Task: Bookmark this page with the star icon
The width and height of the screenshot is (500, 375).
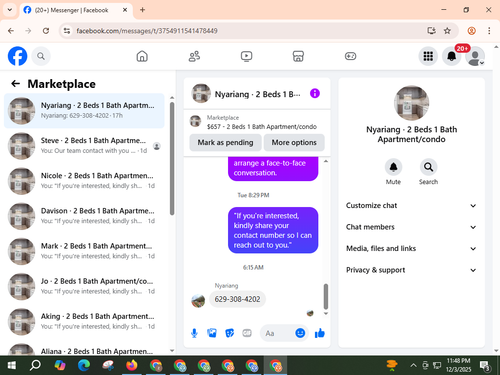Action: tap(447, 31)
